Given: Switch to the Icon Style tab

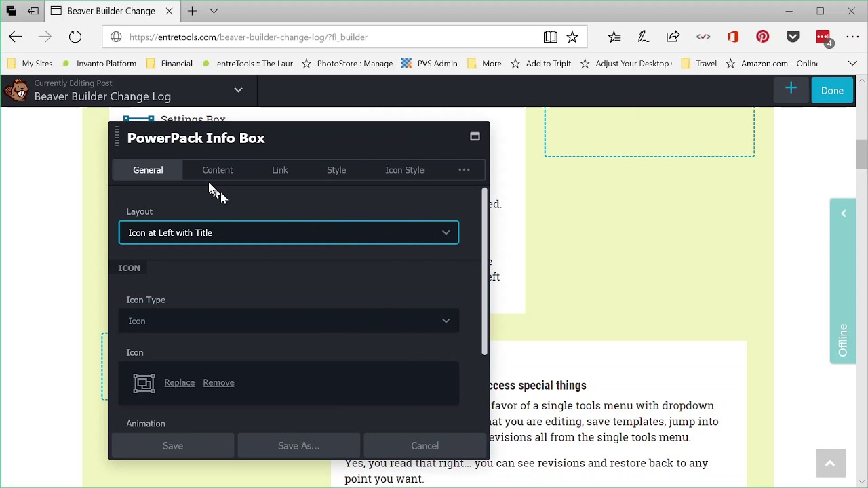Looking at the screenshot, I should click(x=404, y=170).
